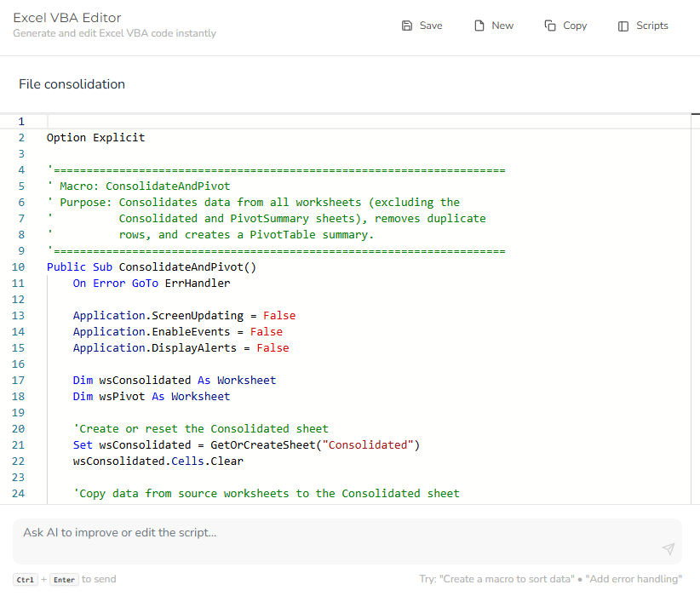This screenshot has width=700, height=596.
Task: Place cursor on empty line 1
Action: [255, 122]
